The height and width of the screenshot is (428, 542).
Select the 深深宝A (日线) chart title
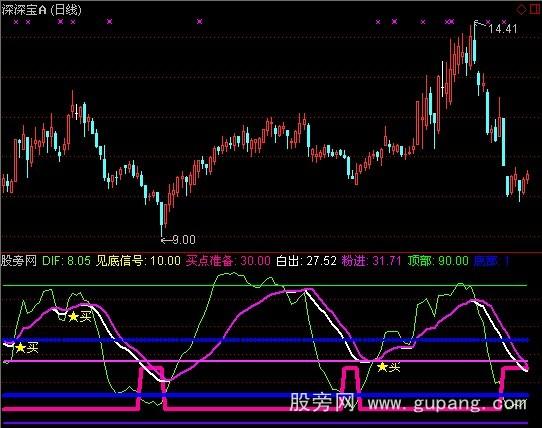click(x=41, y=10)
